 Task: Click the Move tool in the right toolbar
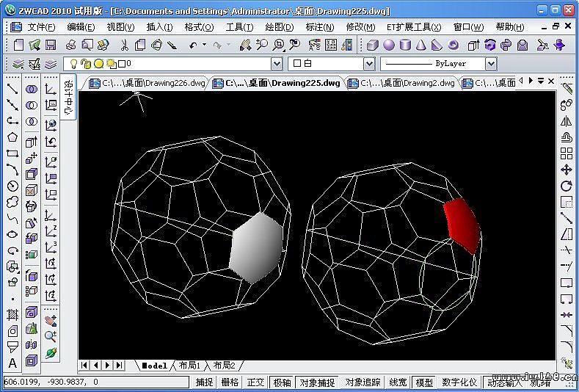click(566, 170)
